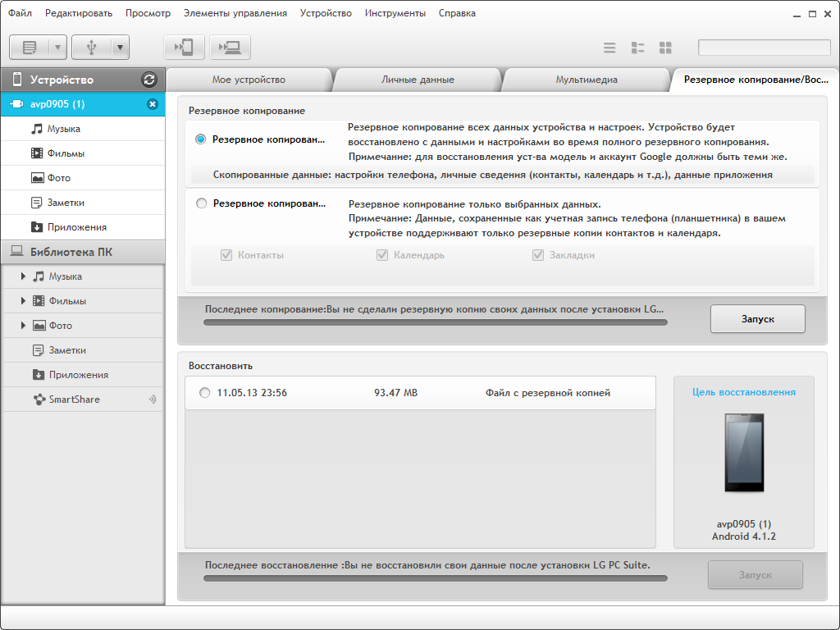
Task: Click the search field in the toolbar
Action: point(764,48)
